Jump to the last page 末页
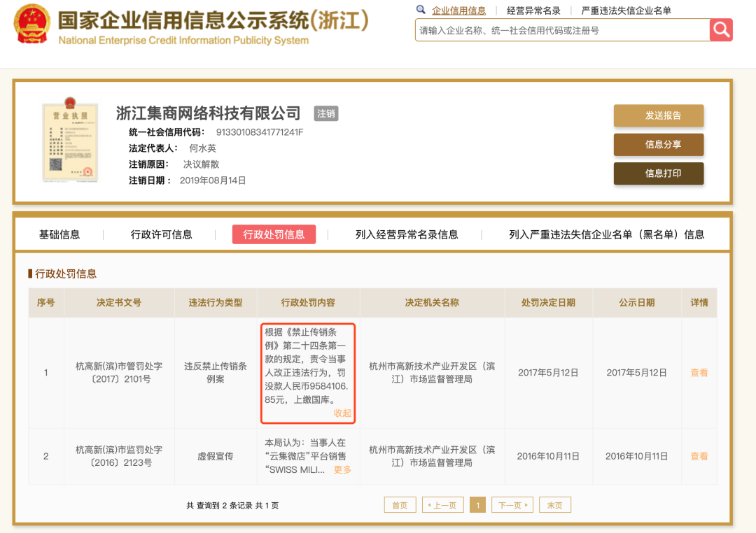This screenshot has height=533, width=756. (554, 505)
